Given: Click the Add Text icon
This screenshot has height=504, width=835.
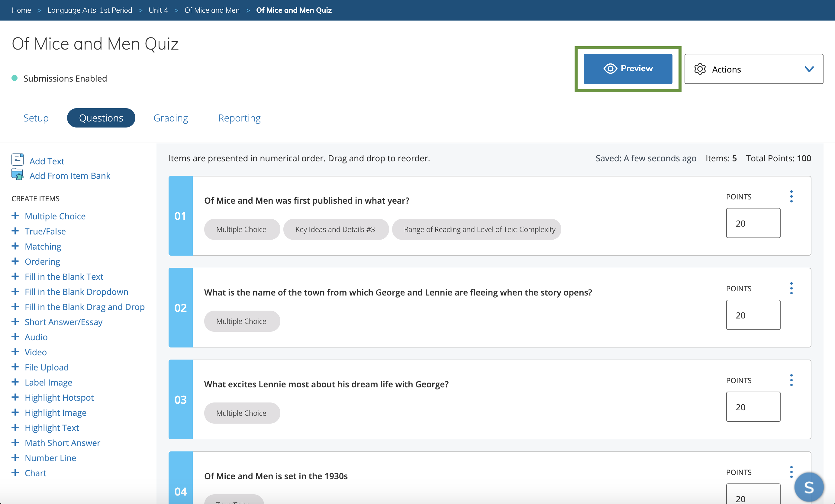Looking at the screenshot, I should pyautogui.click(x=17, y=159).
